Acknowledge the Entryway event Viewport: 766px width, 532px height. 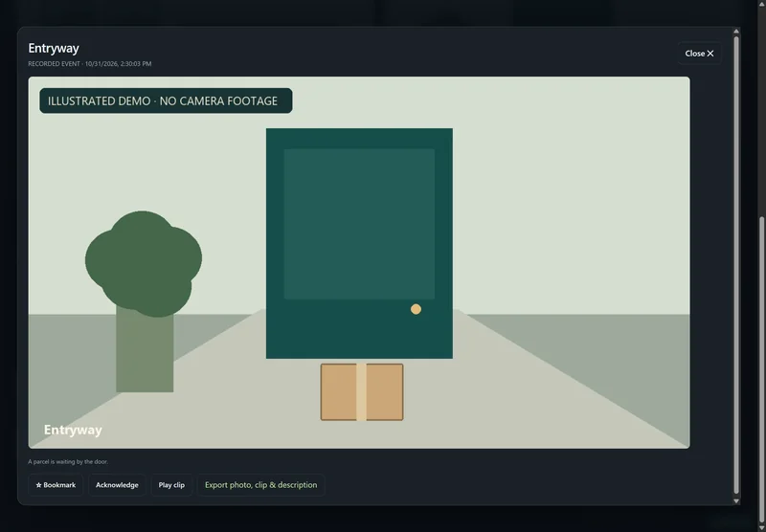pyautogui.click(x=117, y=485)
